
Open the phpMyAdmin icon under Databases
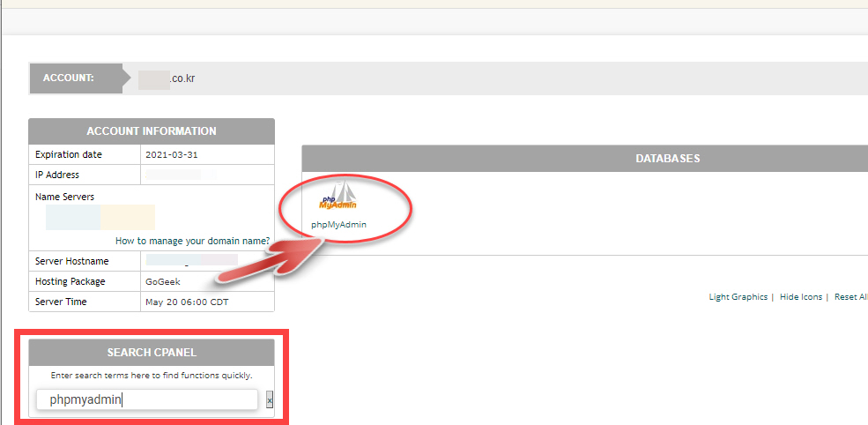(x=338, y=195)
